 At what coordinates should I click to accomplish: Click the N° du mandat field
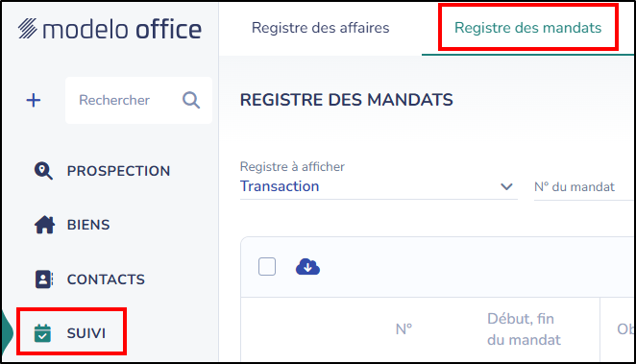coord(583,187)
